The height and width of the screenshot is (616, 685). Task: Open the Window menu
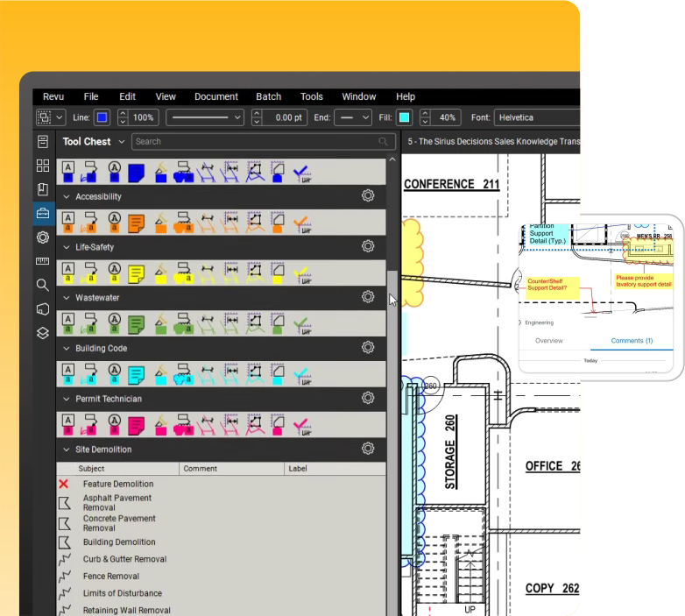[x=358, y=96]
